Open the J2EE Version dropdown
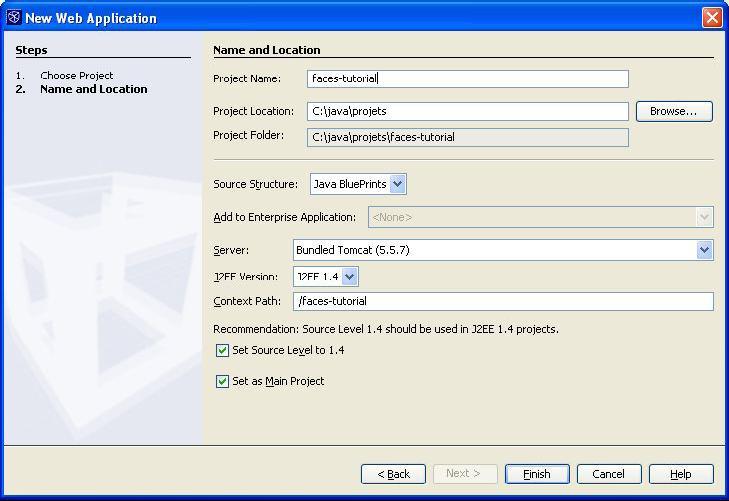The image size is (729, 501). click(x=349, y=276)
